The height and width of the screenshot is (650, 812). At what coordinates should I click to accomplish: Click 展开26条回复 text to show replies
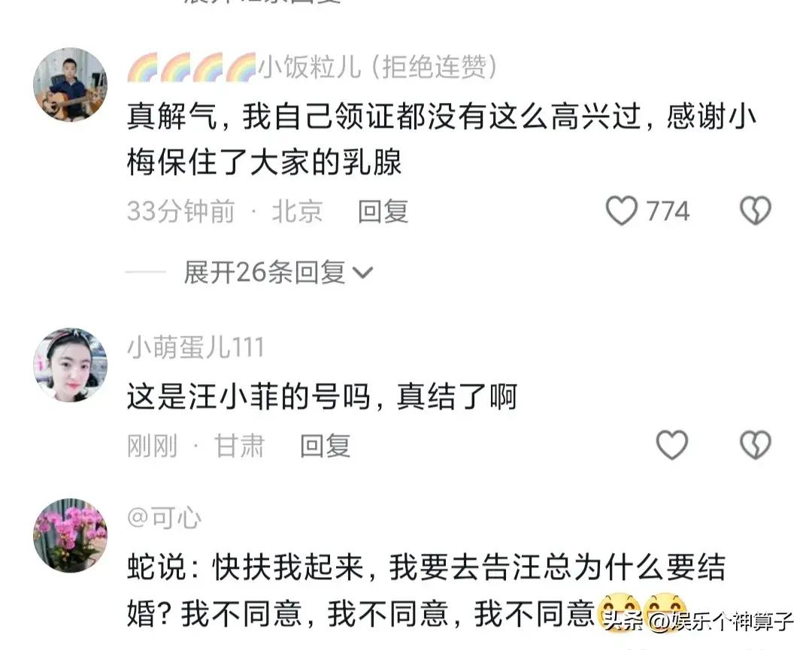[265, 272]
